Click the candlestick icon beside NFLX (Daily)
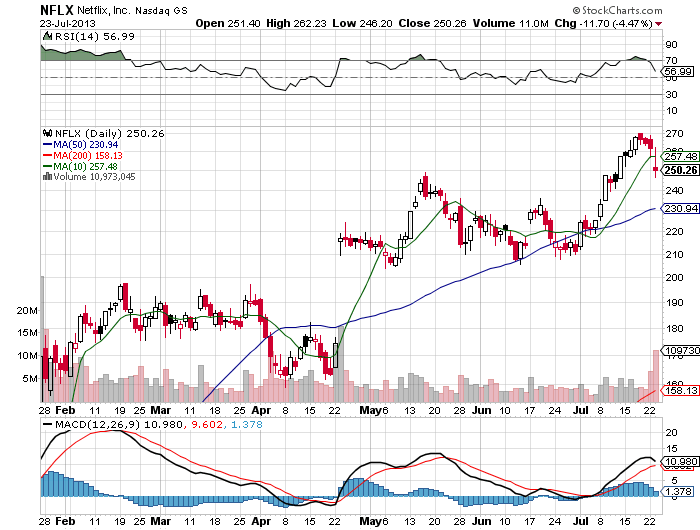The image size is (700, 530). coord(47,133)
